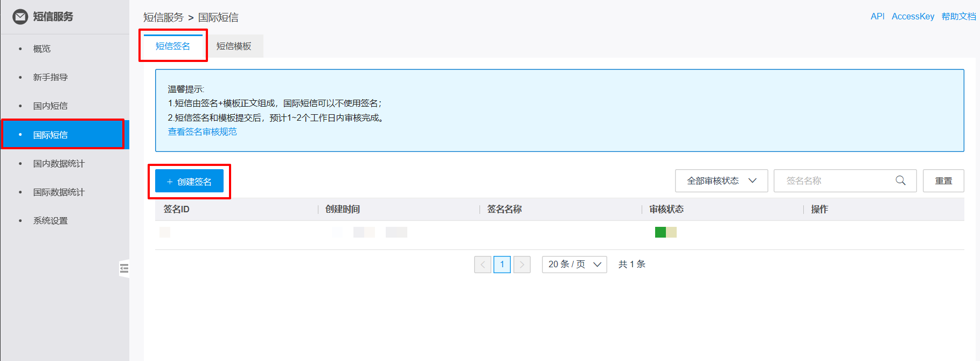Open 国内短信 in the sidebar
This screenshot has width=980, height=361.
tap(51, 106)
